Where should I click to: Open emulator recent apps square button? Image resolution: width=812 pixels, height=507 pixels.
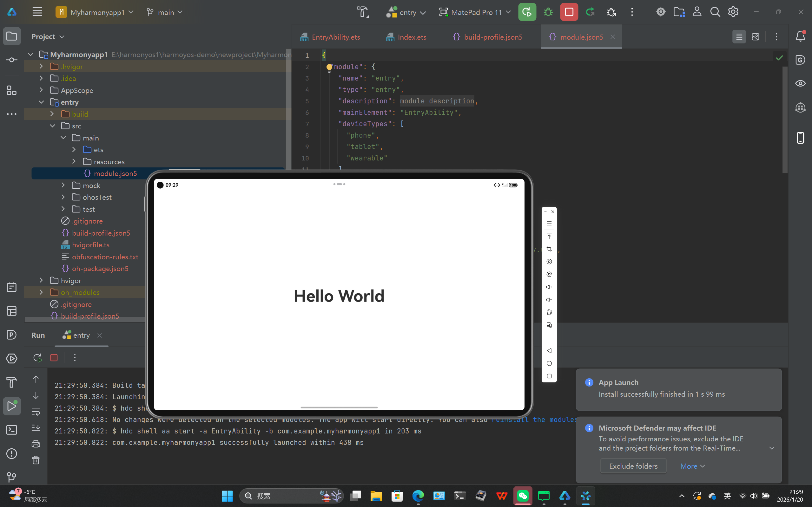pyautogui.click(x=549, y=376)
